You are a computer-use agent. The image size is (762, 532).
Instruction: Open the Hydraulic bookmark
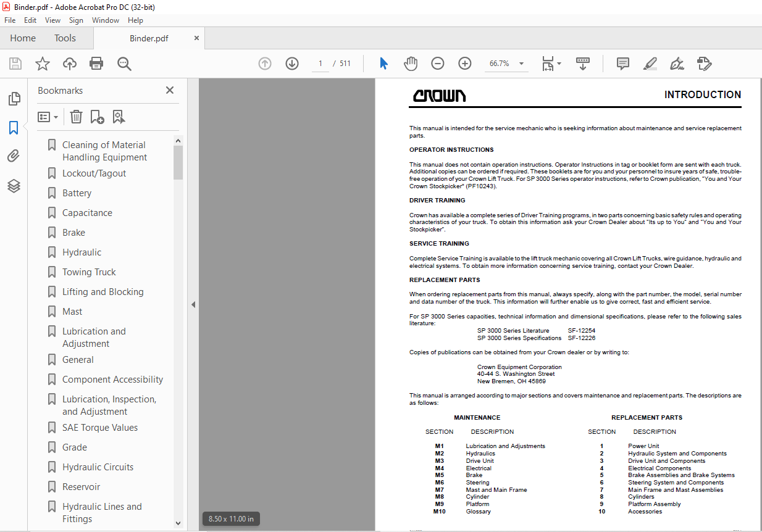(82, 252)
